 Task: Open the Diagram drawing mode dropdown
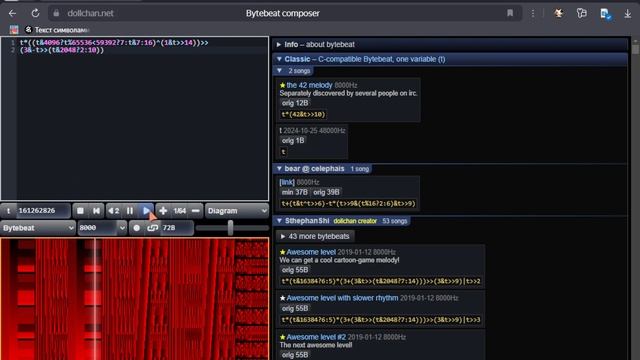tap(237, 211)
